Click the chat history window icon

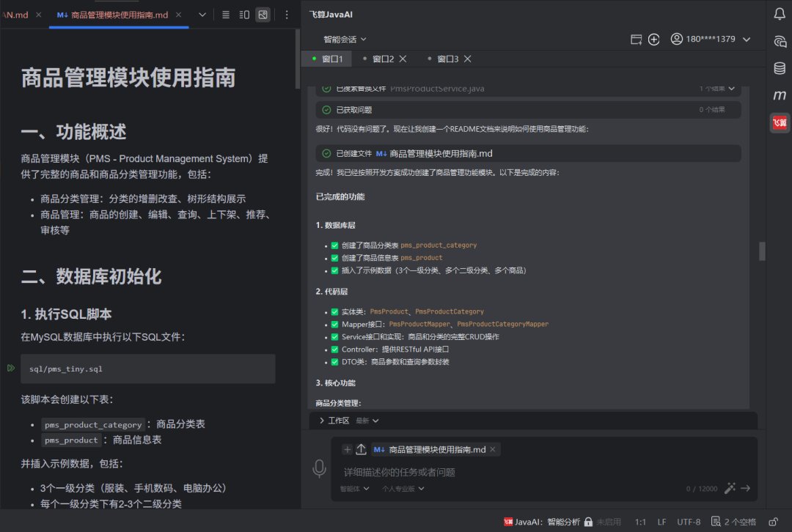pos(636,40)
